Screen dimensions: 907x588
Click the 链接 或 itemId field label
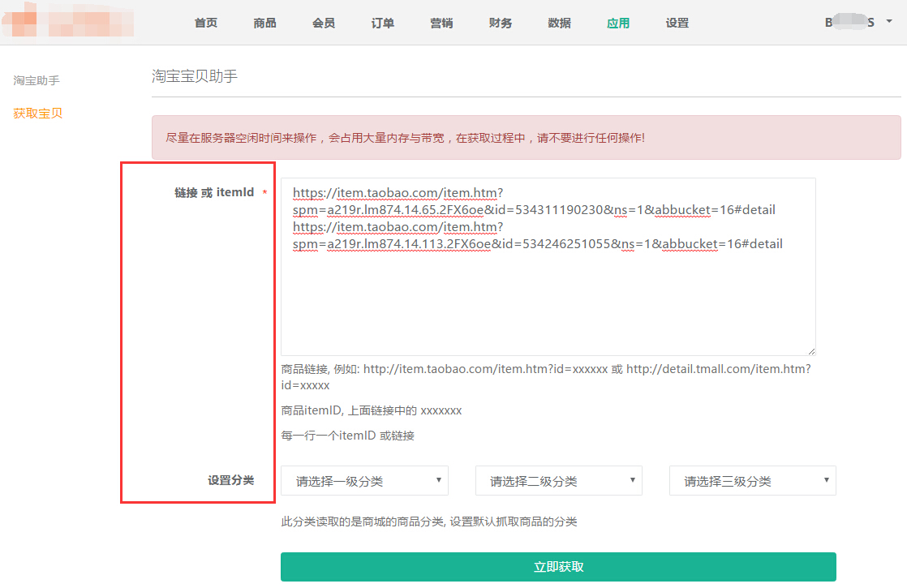214,193
